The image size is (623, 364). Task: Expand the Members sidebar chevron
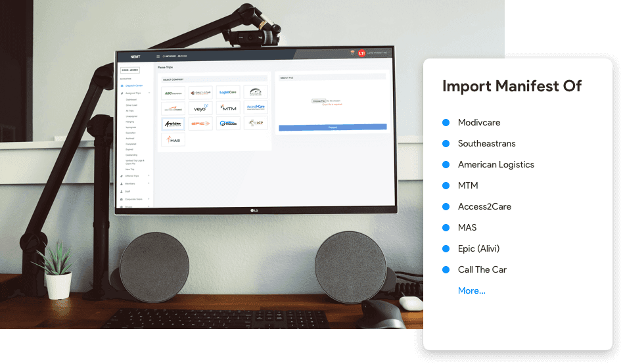(x=149, y=183)
